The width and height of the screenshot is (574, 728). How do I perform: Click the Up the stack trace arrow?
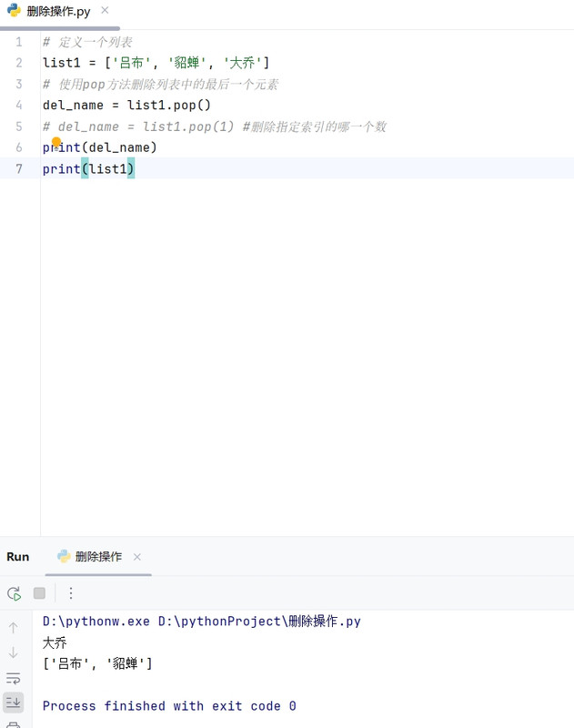click(x=13, y=628)
